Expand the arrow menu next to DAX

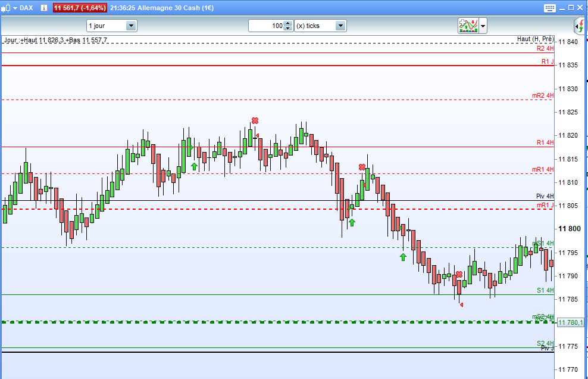[x=15, y=8]
